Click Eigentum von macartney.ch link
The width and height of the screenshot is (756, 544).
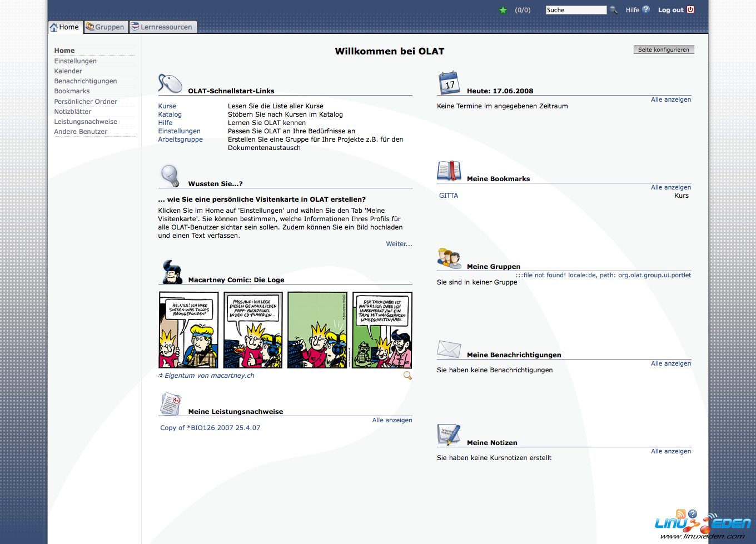coord(209,376)
